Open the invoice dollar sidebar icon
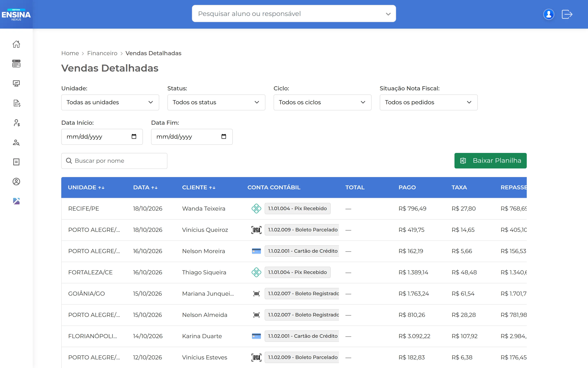 (17, 103)
